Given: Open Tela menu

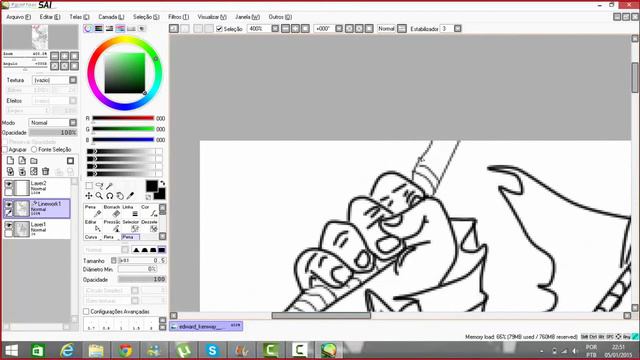Looking at the screenshot, I should point(79,17).
